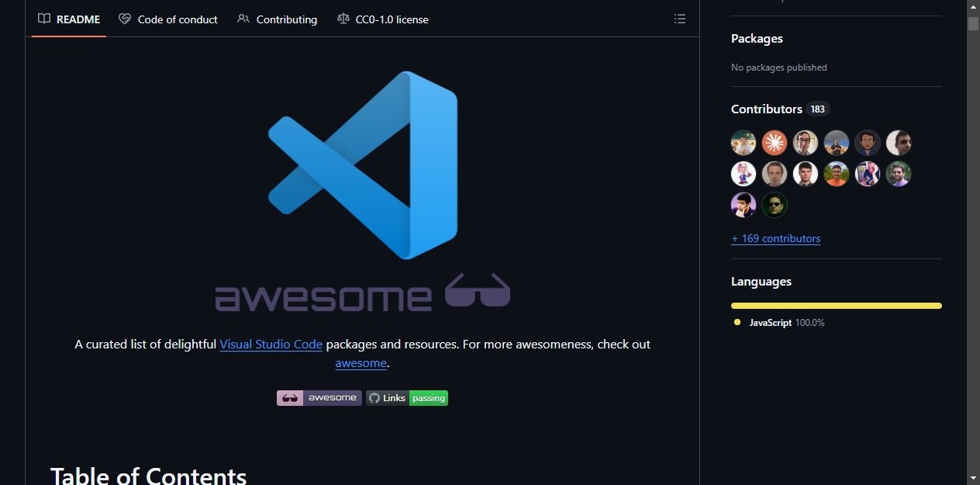This screenshot has height=485, width=980.
Task: Click the pink awesome badge
Action: coord(319,398)
